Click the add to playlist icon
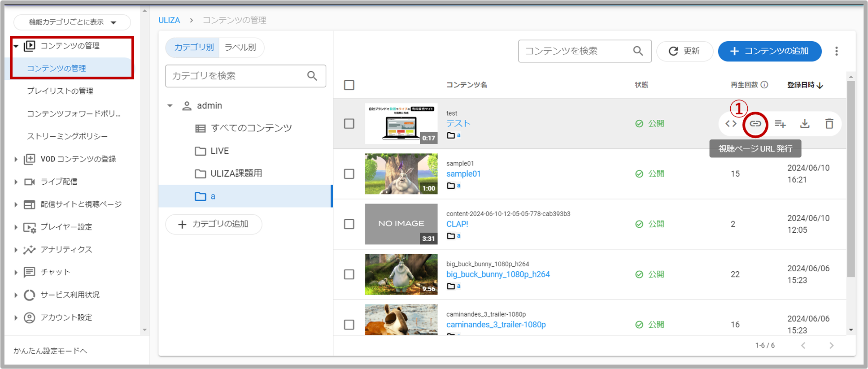The width and height of the screenshot is (868, 369). (780, 124)
